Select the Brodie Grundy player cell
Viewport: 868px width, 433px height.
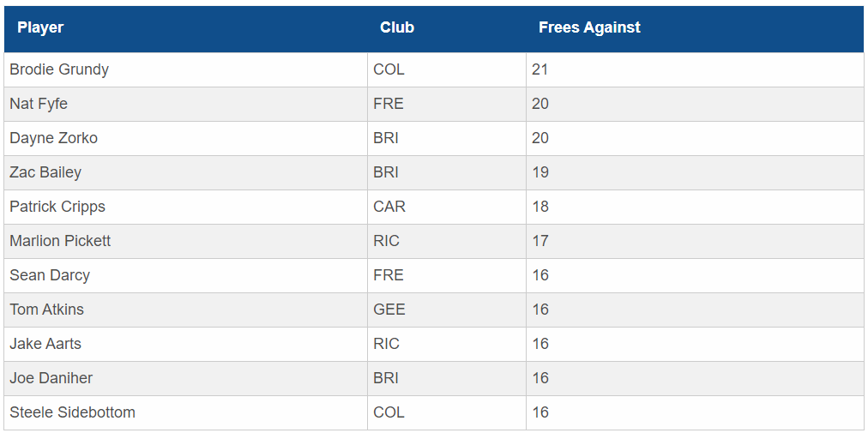(185, 69)
